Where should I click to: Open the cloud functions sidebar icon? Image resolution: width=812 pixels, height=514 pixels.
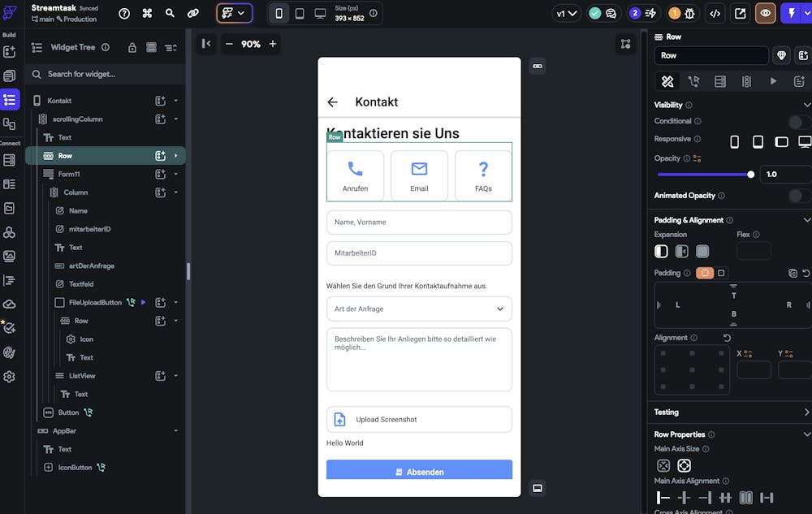[x=9, y=304]
